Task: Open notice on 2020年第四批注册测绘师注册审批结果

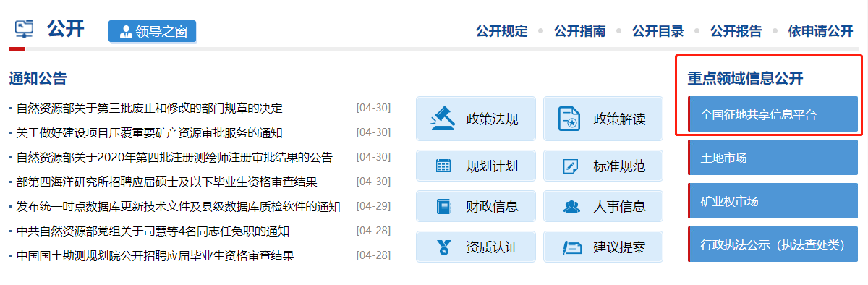Action: [174, 158]
